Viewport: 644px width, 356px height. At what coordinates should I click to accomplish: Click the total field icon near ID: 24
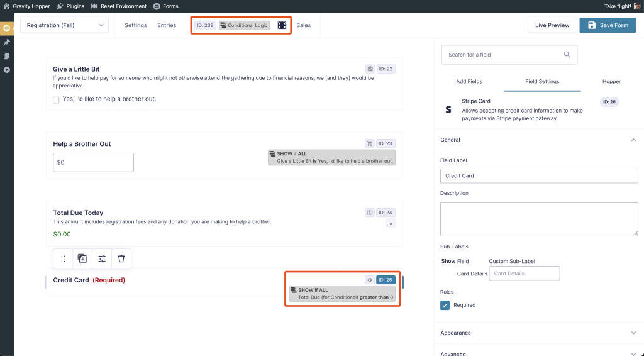pyautogui.click(x=370, y=213)
